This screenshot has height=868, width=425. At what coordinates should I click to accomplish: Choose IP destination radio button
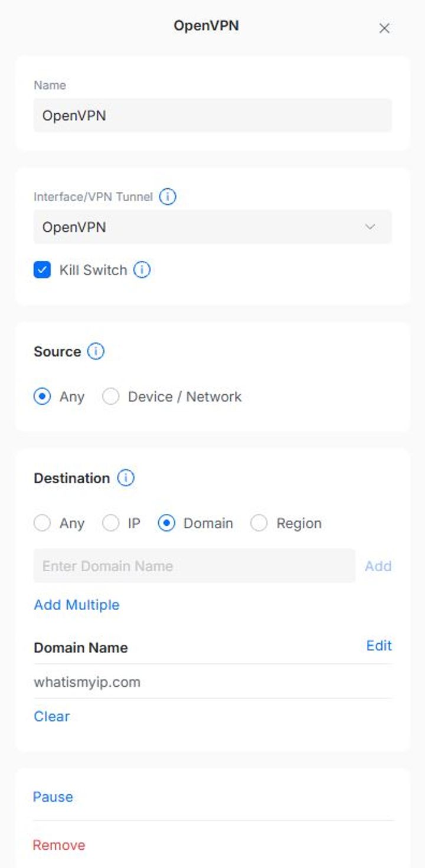pyautogui.click(x=111, y=523)
